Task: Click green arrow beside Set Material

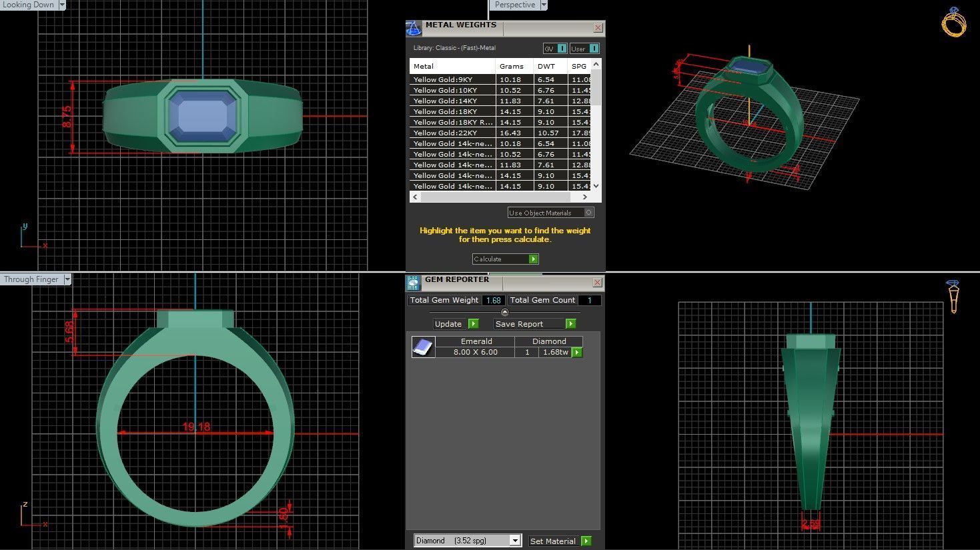Action: point(586,541)
